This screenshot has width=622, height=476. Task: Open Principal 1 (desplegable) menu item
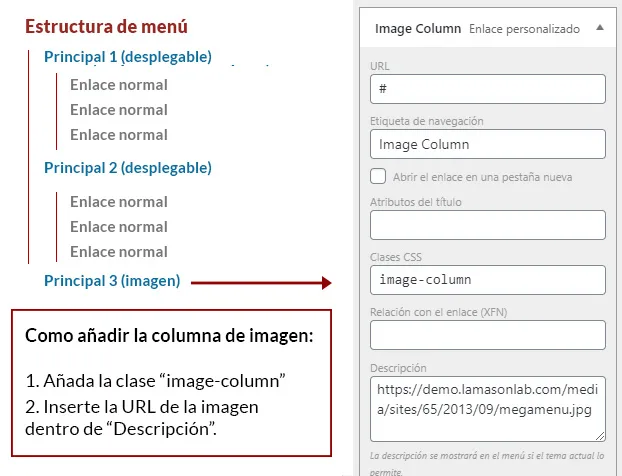(128, 57)
